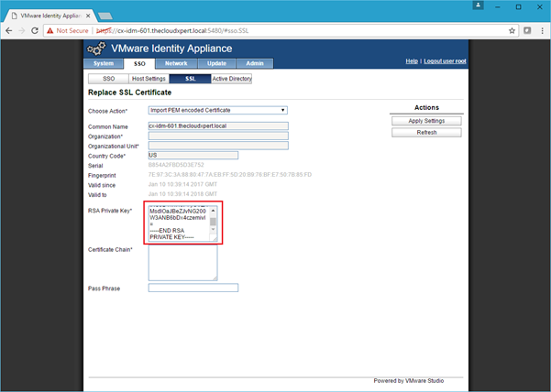Image resolution: width=551 pixels, height=392 pixels.
Task: Bookmark this page with the star icon
Action: tap(512, 30)
